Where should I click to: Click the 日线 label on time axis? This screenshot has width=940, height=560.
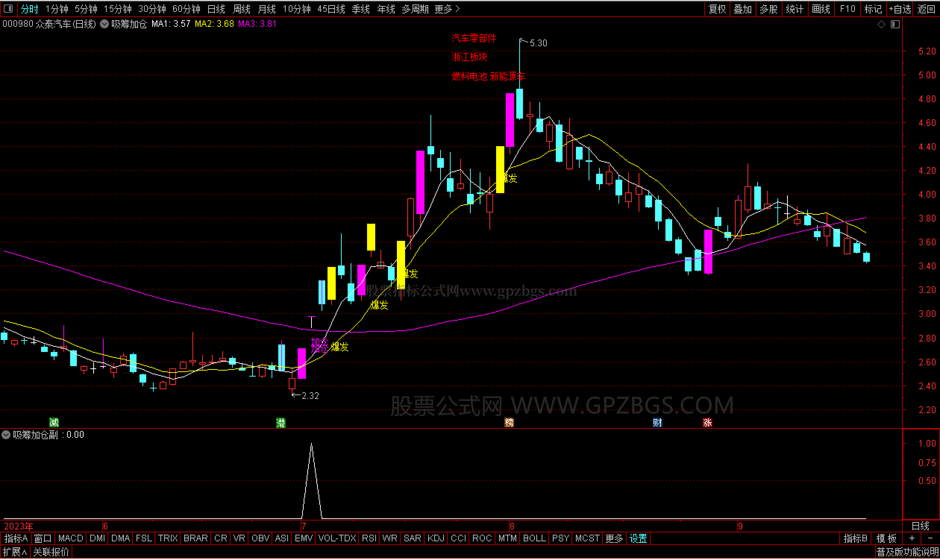[x=920, y=526]
